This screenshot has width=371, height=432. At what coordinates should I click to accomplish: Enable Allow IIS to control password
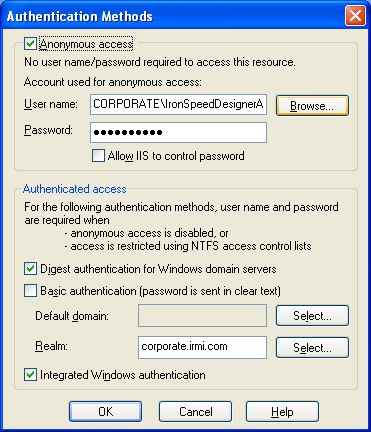click(x=98, y=156)
